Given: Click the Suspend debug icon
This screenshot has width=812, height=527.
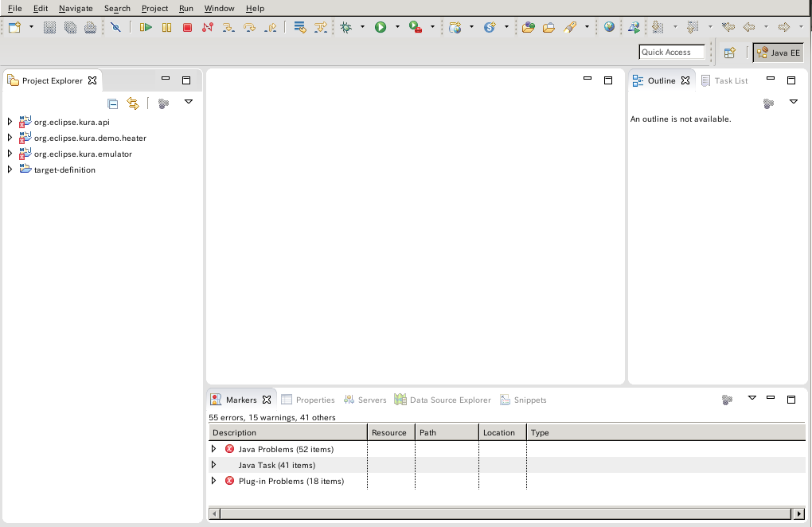Looking at the screenshot, I should coord(166,27).
